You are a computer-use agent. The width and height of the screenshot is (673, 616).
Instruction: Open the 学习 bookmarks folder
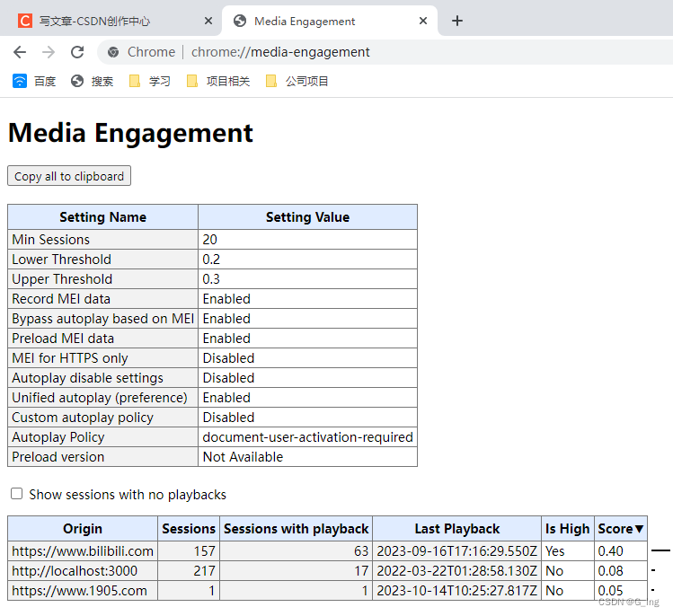(149, 81)
